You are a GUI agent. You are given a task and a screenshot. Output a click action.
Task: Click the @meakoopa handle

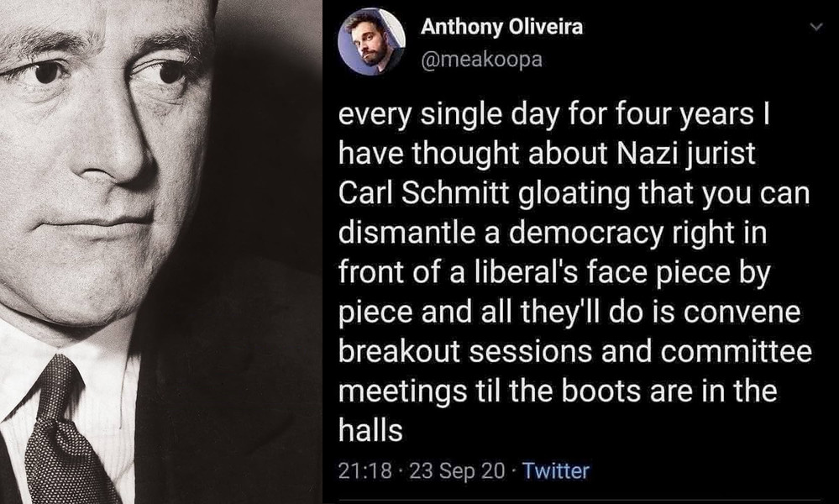point(481,61)
